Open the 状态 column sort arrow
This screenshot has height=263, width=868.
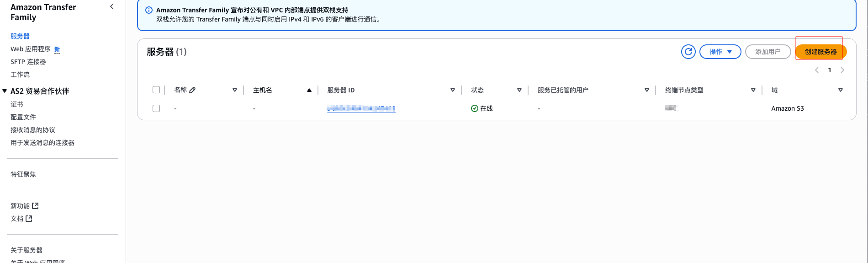[519, 90]
